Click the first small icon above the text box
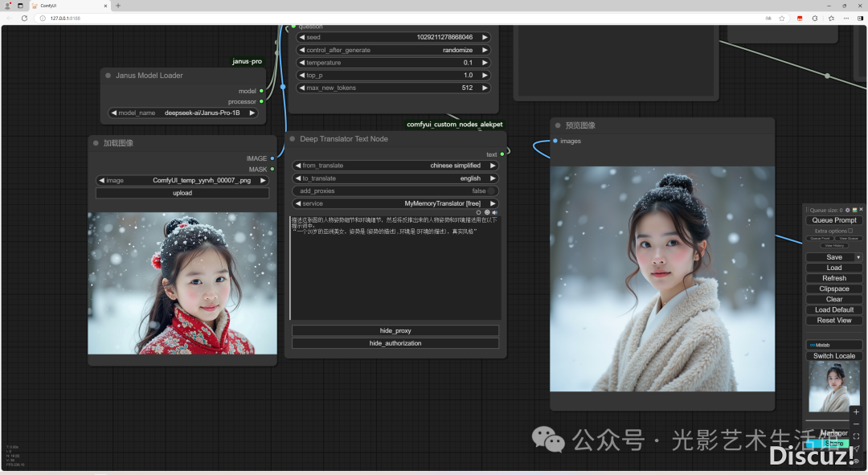Viewport: 868px width, 475px height. [x=478, y=212]
